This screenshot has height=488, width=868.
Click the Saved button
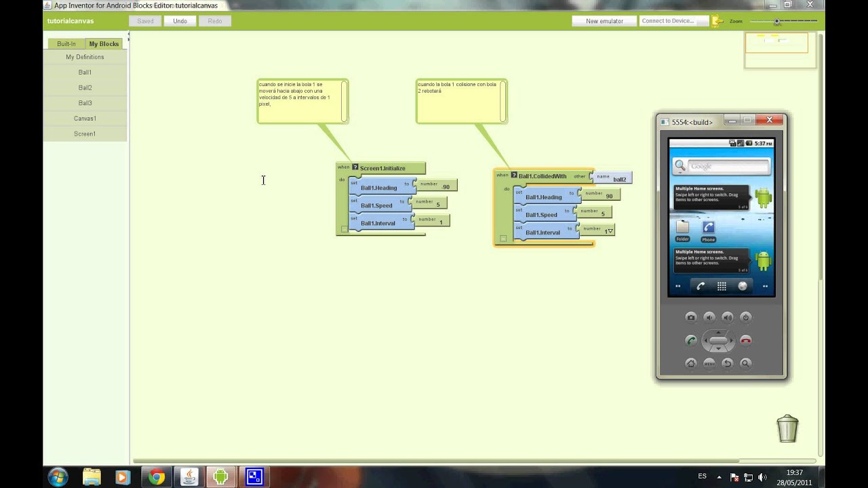(145, 21)
